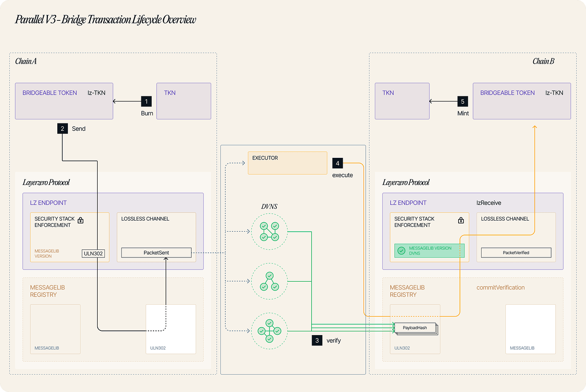Click the bottom DVN icon with five nodes

pyautogui.click(x=269, y=331)
